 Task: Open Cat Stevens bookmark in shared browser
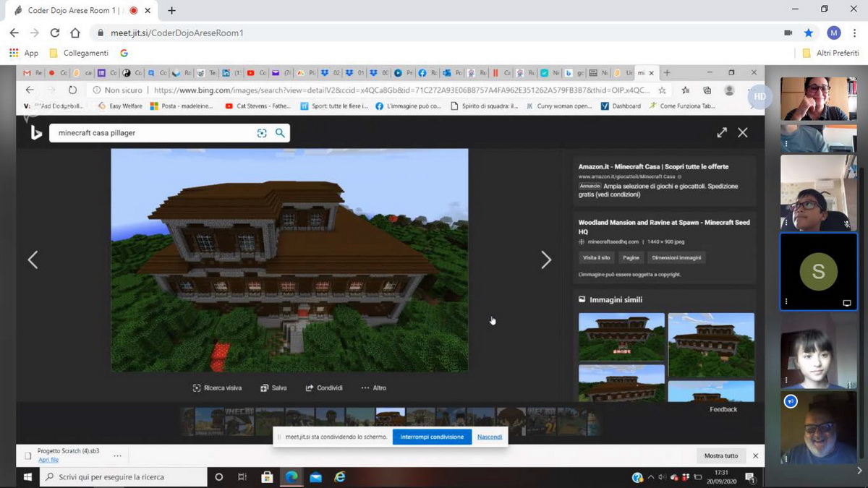258,106
